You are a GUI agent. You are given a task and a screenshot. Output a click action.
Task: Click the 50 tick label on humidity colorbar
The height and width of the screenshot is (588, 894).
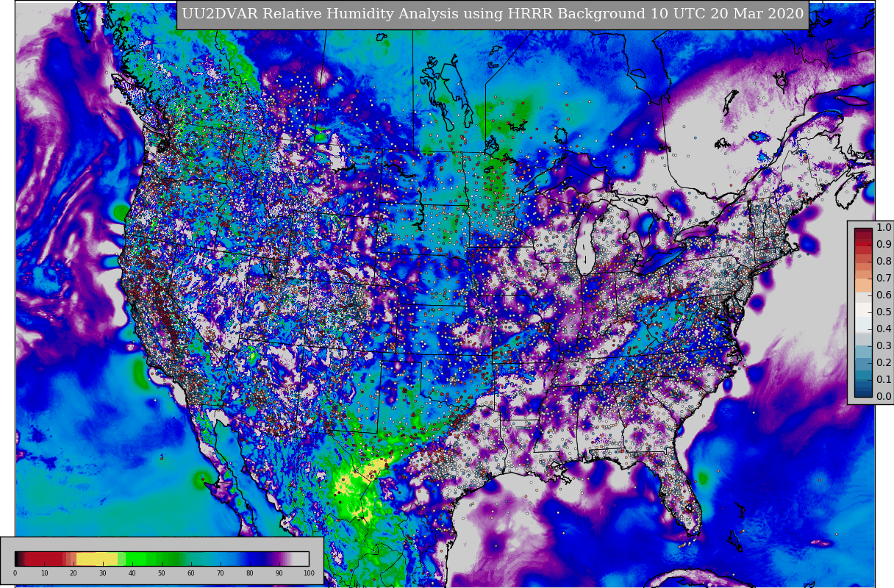tap(162, 573)
